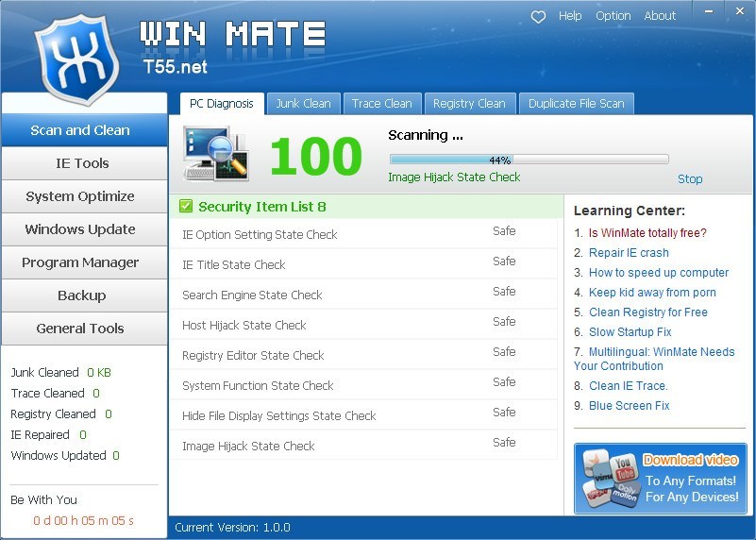Open 'Repair IE crash' link
756x540 pixels.
(x=629, y=253)
